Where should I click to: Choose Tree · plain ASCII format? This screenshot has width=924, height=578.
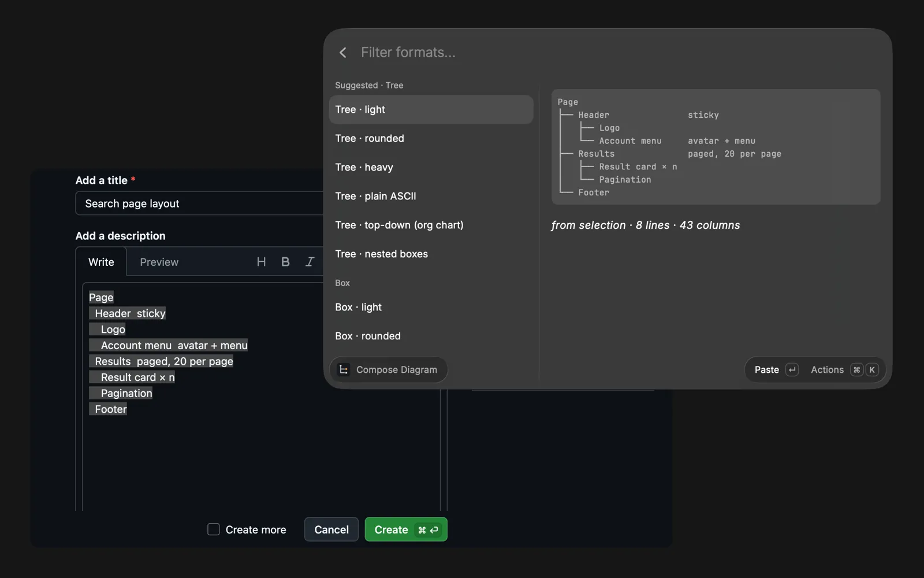click(431, 197)
